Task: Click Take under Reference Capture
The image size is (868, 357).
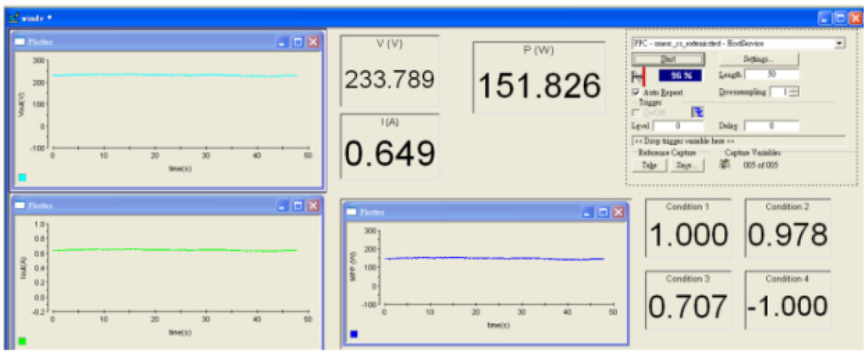Action: pos(648,165)
